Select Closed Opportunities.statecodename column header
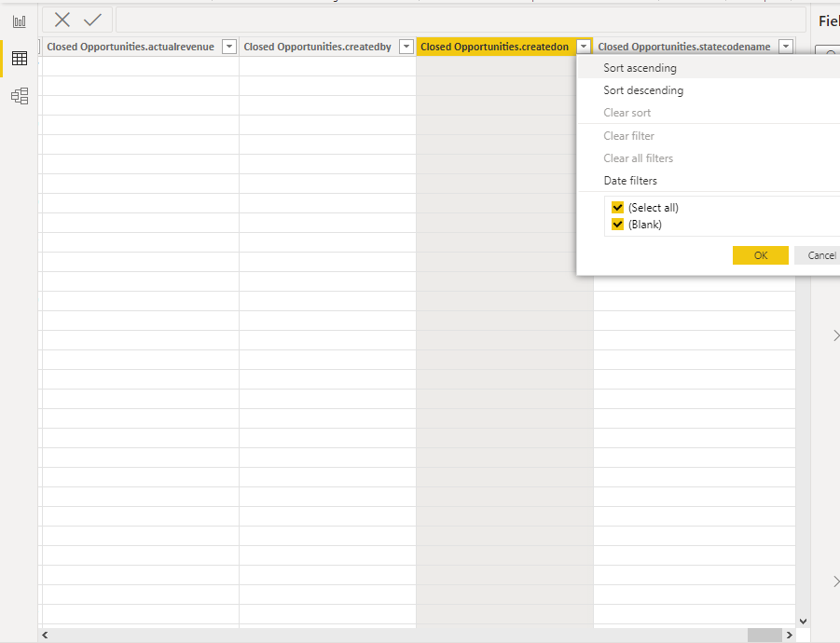The height and width of the screenshot is (643, 840). (x=684, y=47)
